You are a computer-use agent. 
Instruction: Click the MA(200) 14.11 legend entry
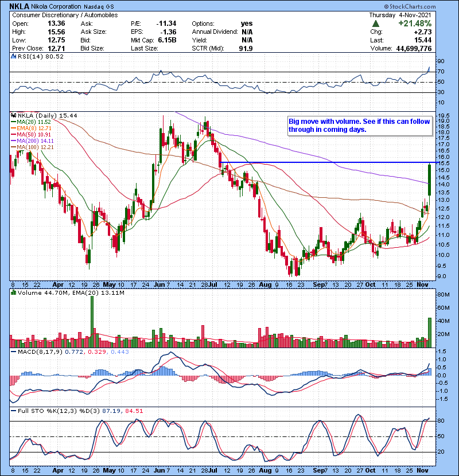[x=32, y=141]
